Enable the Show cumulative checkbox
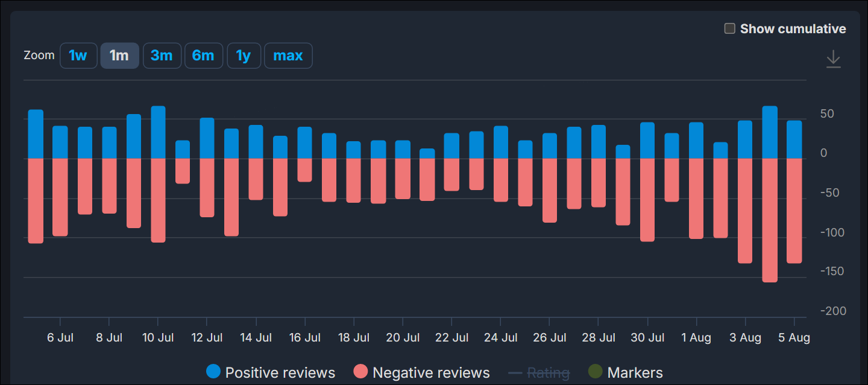Viewport: 868px width, 385px height. pos(729,28)
